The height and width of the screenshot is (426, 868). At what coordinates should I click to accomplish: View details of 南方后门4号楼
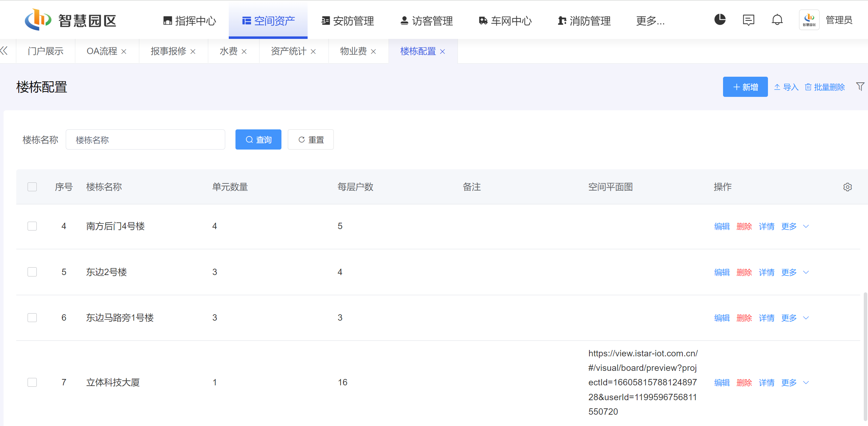(767, 226)
